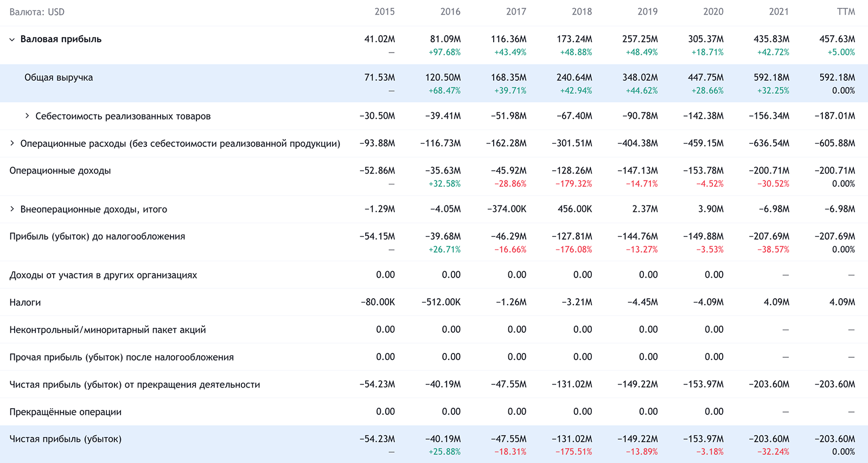Click Доходы от участия в других организациях
Viewport: 868px width, 463px height.
tap(103, 275)
